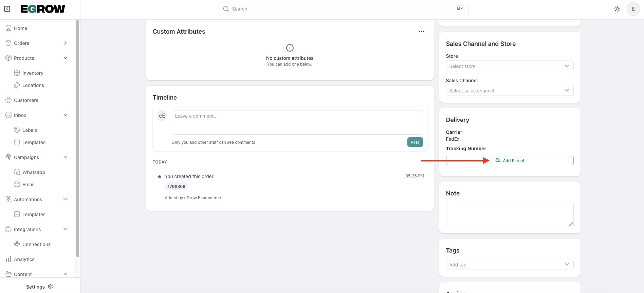Post the timeline comment
Image resolution: width=644 pixels, height=293 pixels.
415,142
